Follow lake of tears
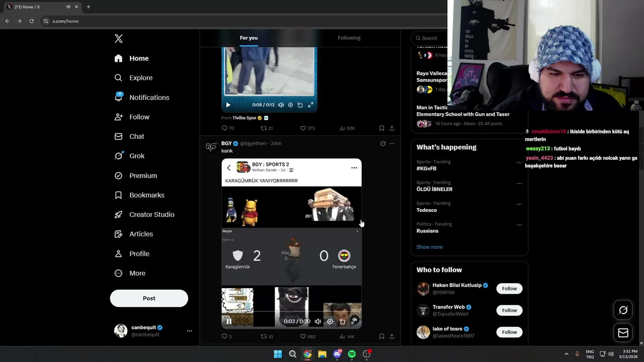Image resolution: width=644 pixels, height=362 pixels. coord(509,332)
